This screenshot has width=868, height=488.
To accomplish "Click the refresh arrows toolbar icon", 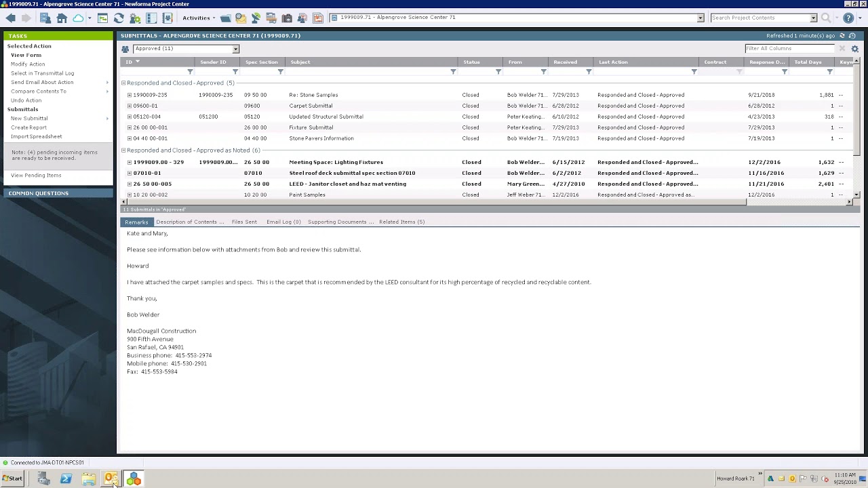I will pos(119,18).
